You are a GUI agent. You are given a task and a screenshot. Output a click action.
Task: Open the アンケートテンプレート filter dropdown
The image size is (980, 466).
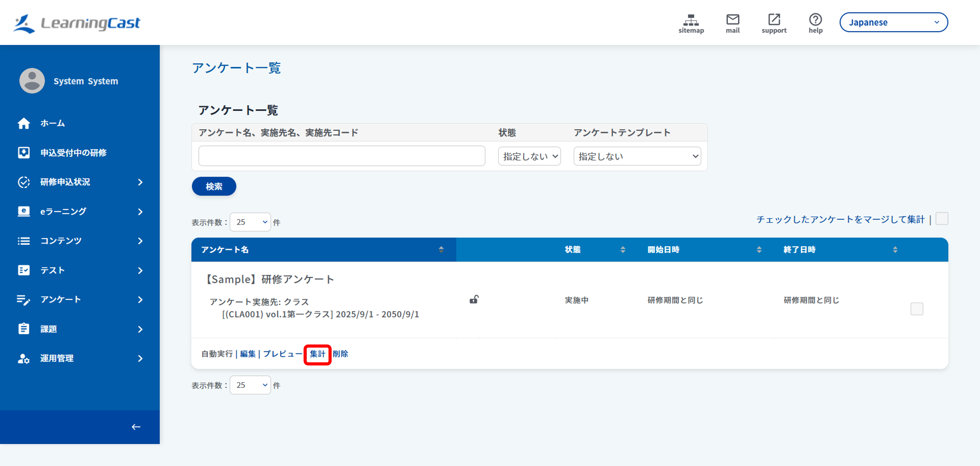pyautogui.click(x=637, y=156)
